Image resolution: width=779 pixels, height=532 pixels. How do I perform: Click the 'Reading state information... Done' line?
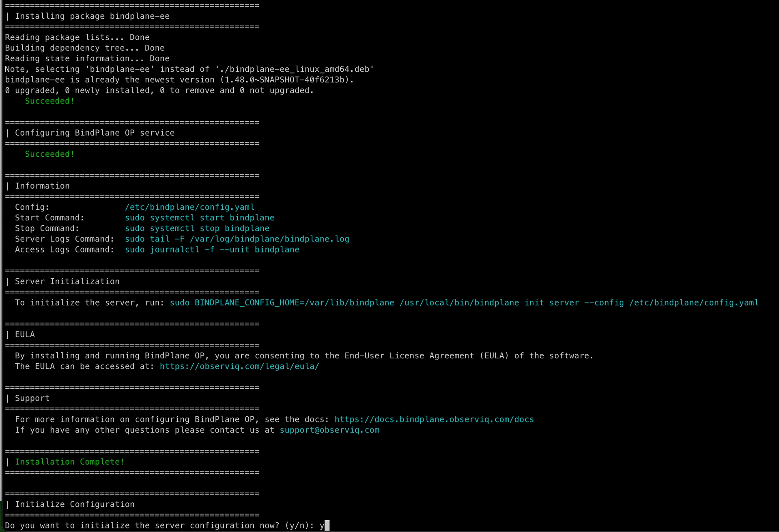pyautogui.click(x=87, y=59)
